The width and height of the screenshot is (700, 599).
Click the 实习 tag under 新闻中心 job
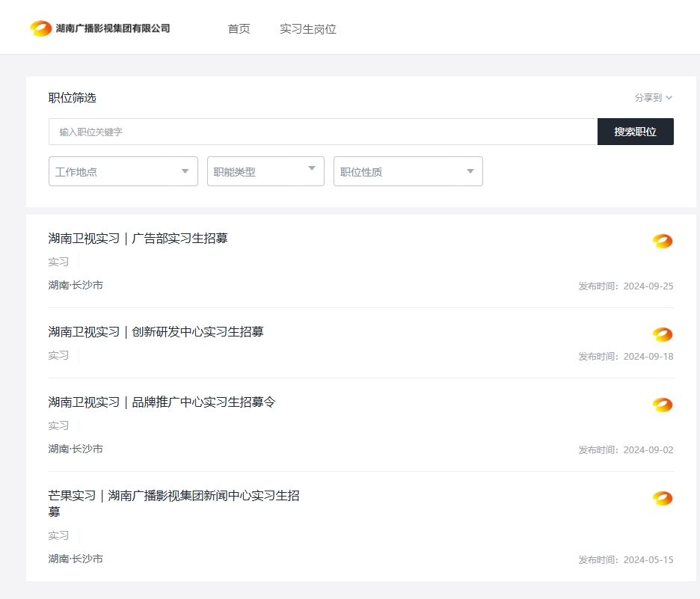58,535
